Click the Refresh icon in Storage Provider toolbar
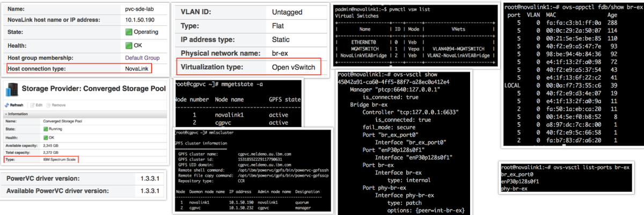Viewport: 644px width, 215px height. [x=7, y=105]
